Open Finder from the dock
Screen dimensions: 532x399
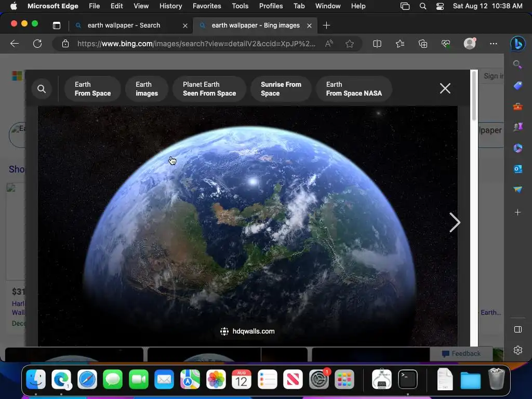[36, 379]
